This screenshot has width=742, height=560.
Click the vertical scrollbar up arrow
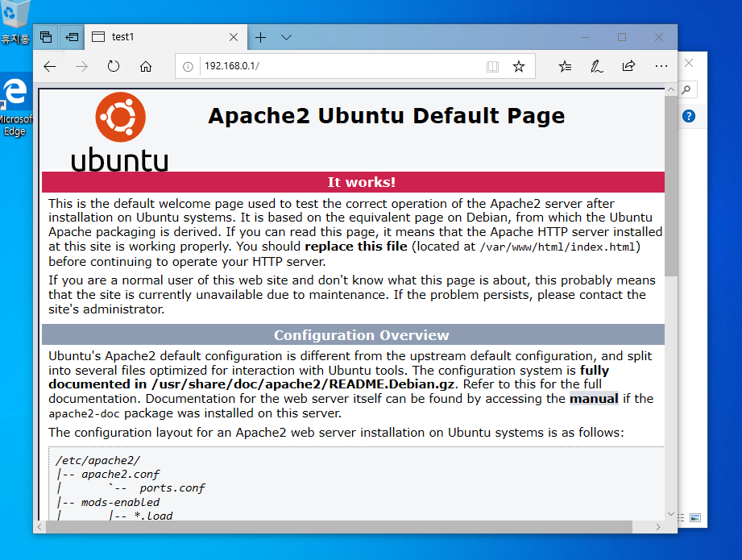[671, 89]
